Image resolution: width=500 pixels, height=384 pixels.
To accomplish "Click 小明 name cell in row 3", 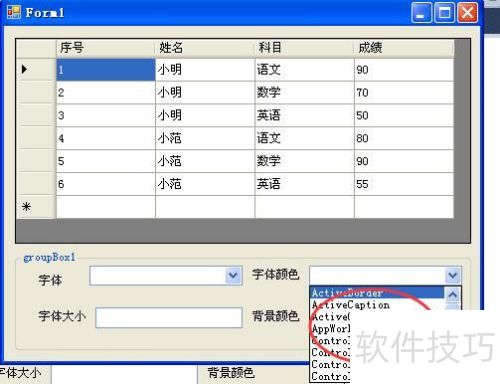I will click(x=205, y=115).
